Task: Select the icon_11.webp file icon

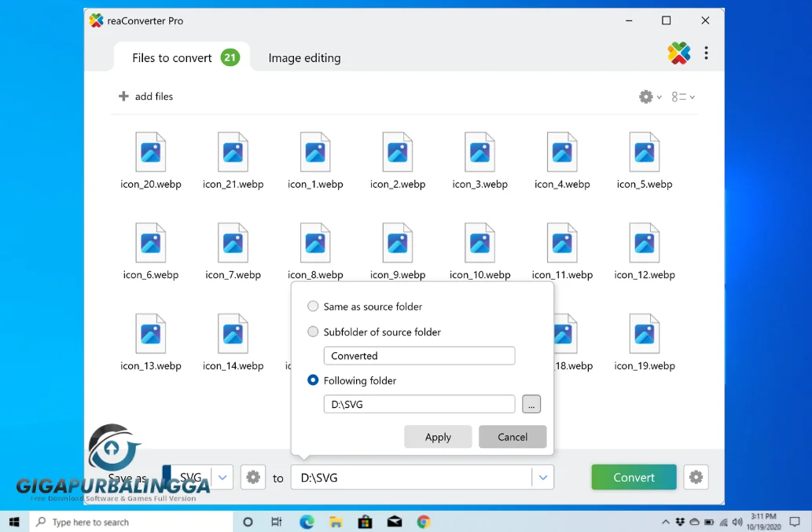Action: [x=562, y=243]
